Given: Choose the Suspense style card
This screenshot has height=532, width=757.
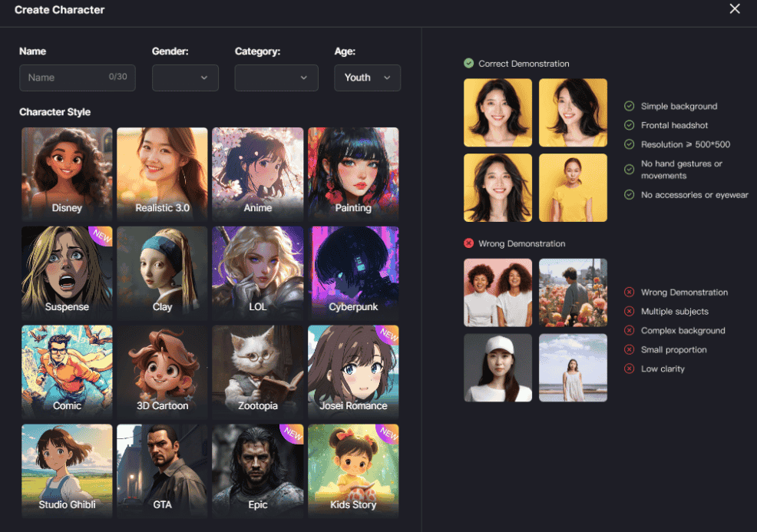Looking at the screenshot, I should 67,270.
